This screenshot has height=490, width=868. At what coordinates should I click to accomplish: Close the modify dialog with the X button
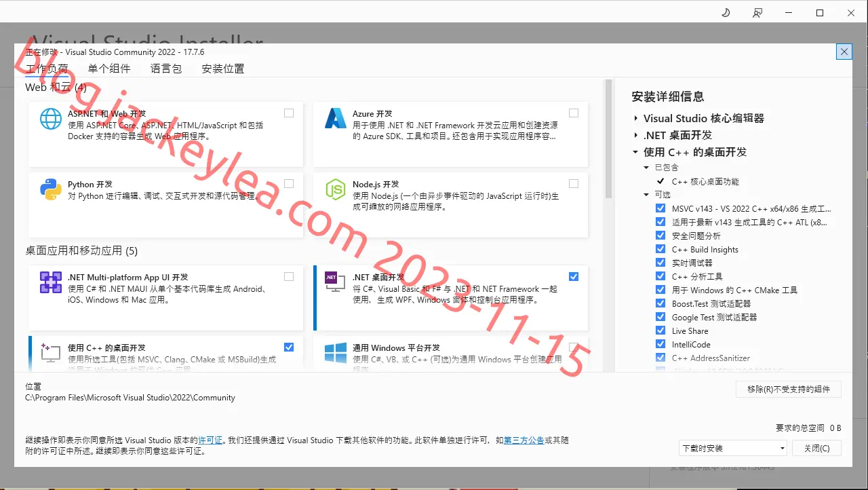844,52
